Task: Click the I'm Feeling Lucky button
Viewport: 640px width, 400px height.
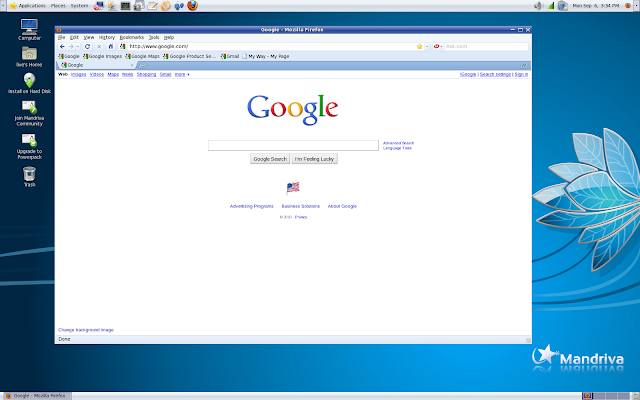Action: click(314, 159)
